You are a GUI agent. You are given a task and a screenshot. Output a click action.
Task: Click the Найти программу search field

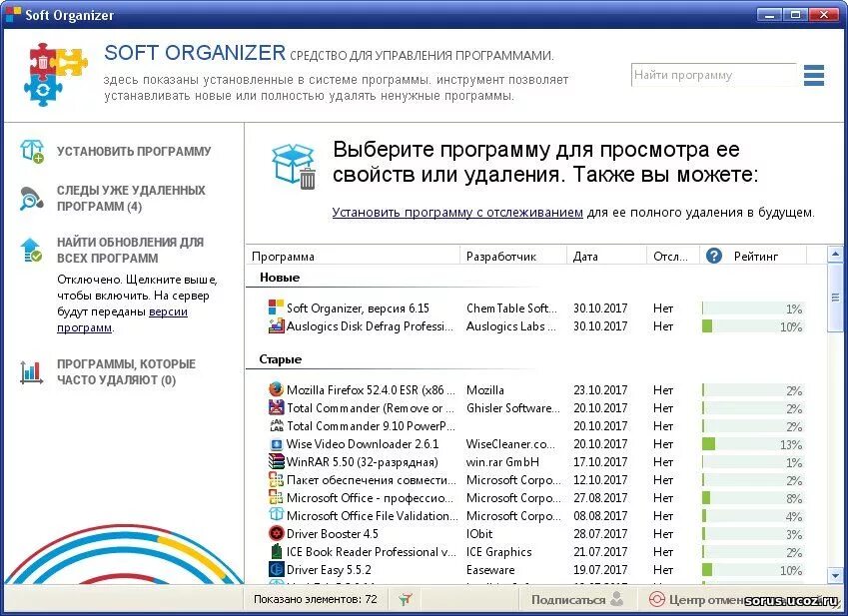(x=713, y=75)
